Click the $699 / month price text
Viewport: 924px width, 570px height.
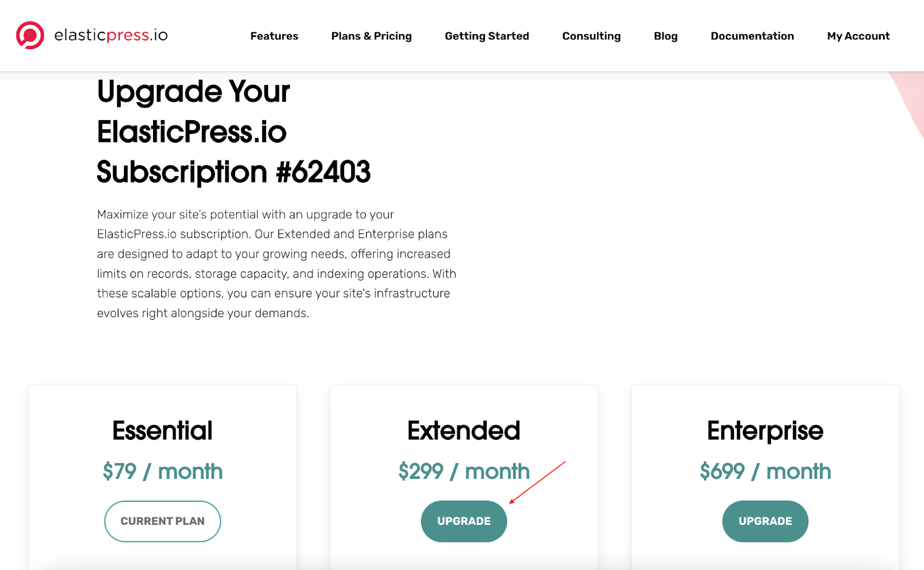pos(765,471)
